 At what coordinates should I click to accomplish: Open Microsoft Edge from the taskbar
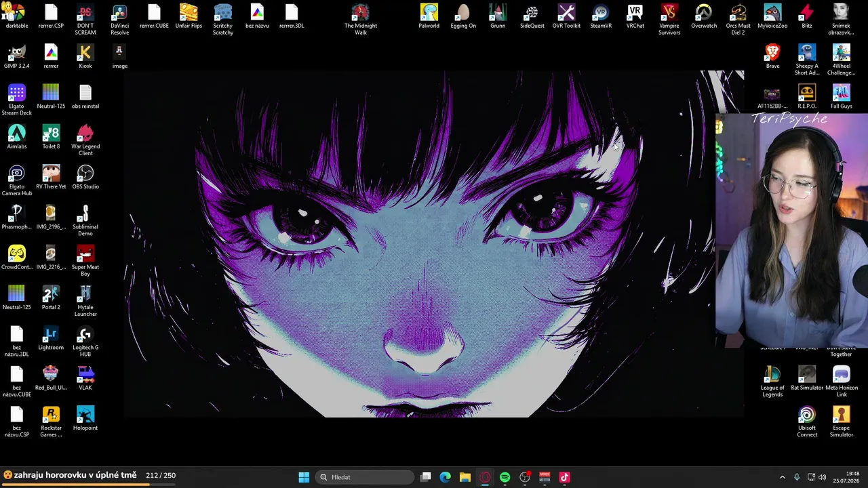(446, 477)
